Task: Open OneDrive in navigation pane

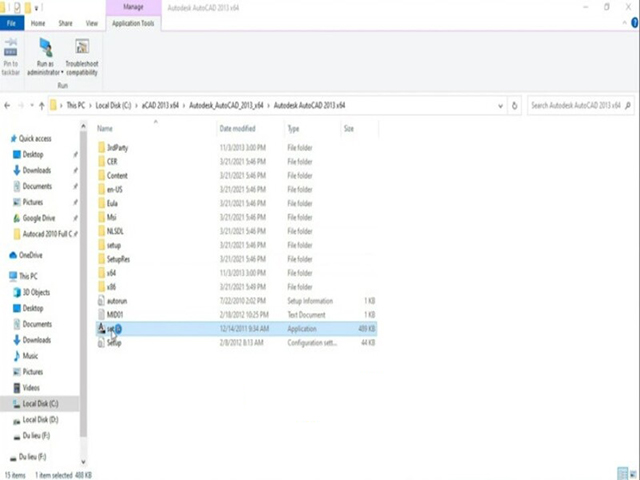Action: (x=31, y=255)
